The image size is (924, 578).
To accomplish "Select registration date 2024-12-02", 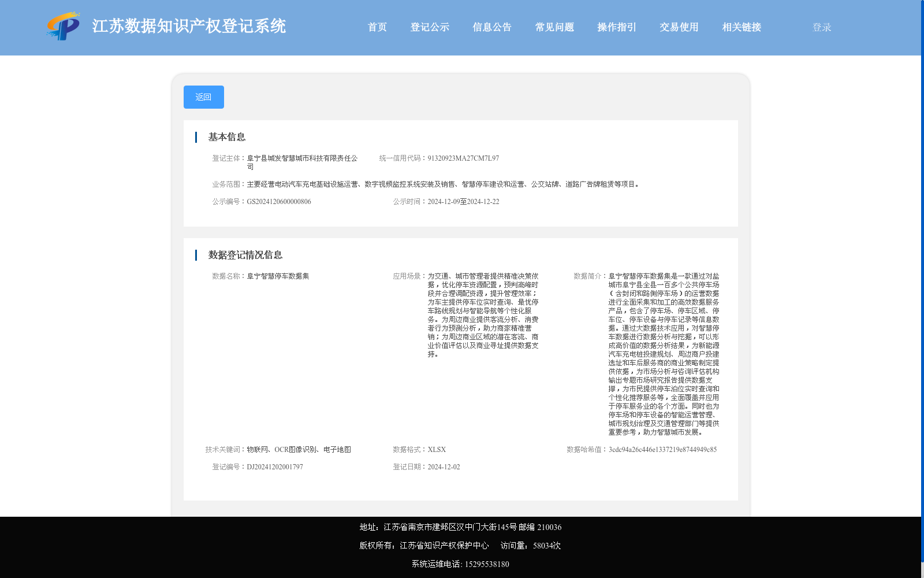I will click(x=444, y=467).
